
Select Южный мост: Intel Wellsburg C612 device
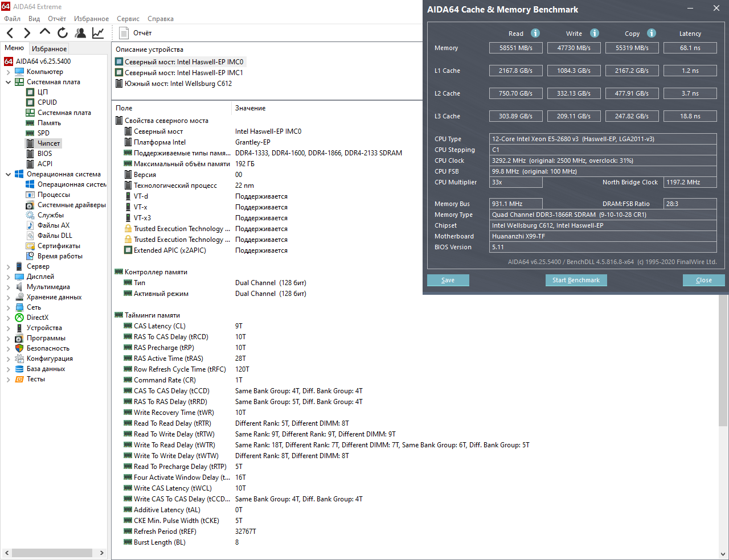174,84
